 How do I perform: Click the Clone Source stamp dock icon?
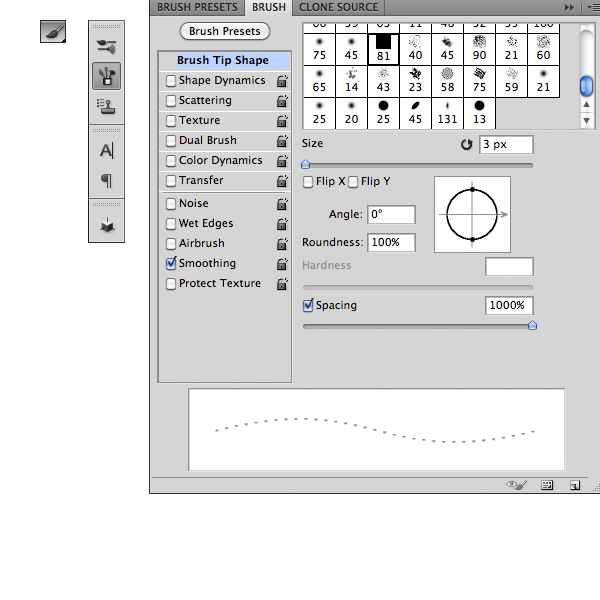pyautogui.click(x=106, y=103)
